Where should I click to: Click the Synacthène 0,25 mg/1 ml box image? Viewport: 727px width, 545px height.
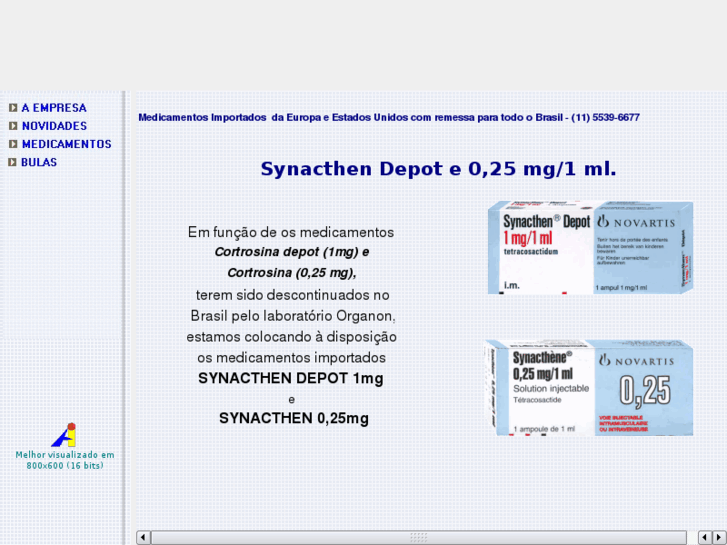pyautogui.click(x=590, y=387)
